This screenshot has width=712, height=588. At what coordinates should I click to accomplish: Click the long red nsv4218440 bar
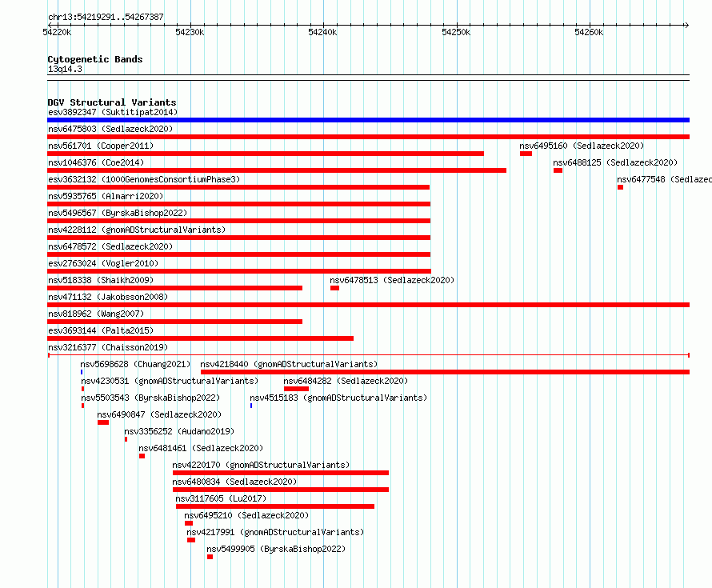tap(445, 372)
